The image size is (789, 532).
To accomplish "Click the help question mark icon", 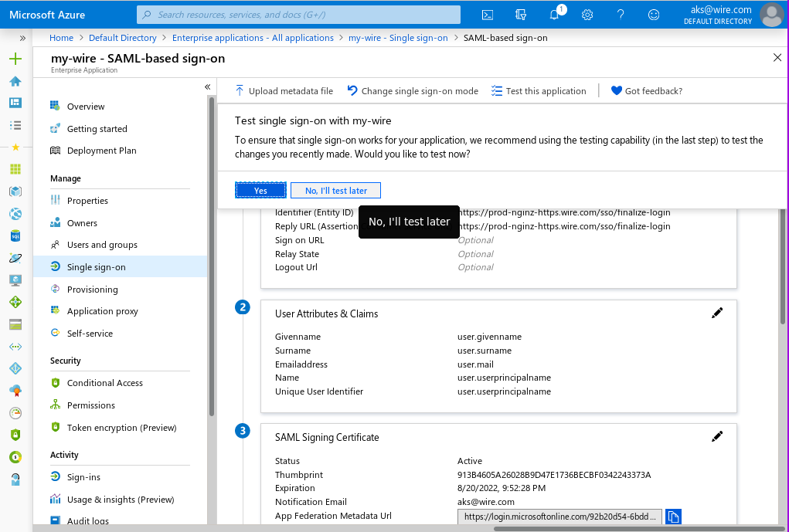I will point(621,15).
